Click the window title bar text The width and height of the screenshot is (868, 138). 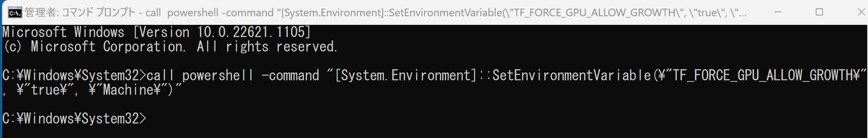[x=386, y=13]
